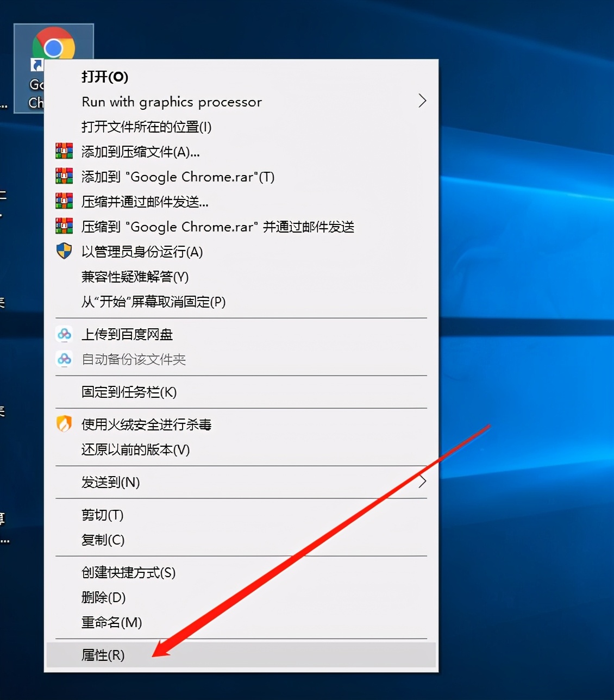
Task: Click the 自动备份该文件夹 menu entry
Action: (x=241, y=359)
